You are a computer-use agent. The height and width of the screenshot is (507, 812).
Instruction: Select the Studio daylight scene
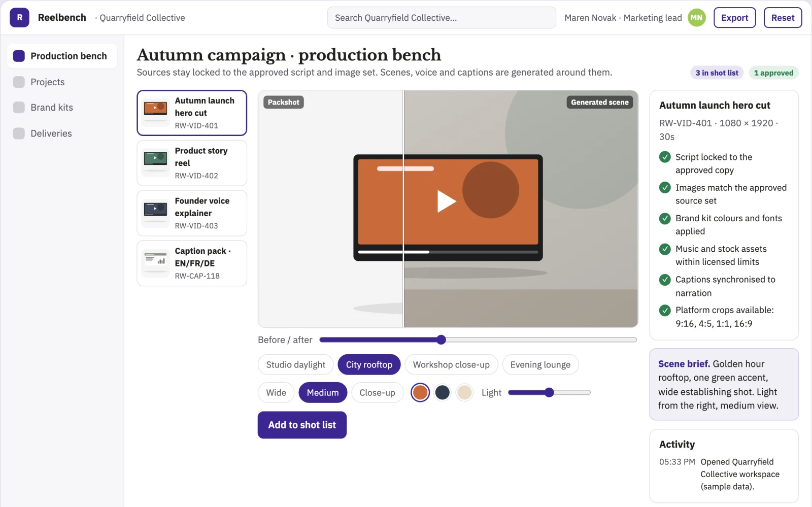click(296, 364)
